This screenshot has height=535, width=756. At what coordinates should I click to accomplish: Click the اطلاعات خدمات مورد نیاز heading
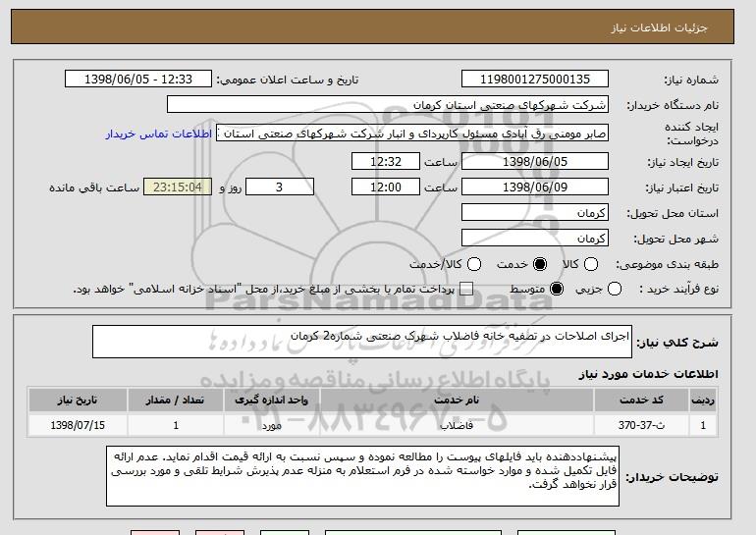[648, 374]
